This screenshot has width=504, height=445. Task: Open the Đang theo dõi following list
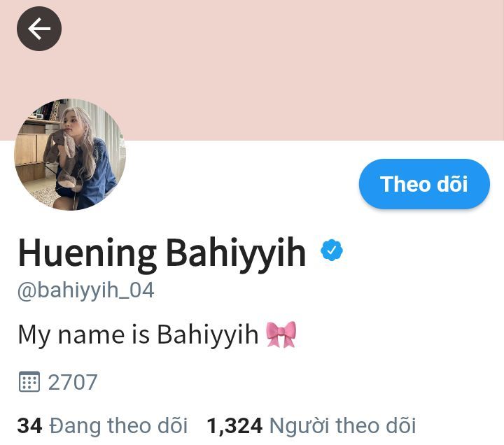(118, 425)
